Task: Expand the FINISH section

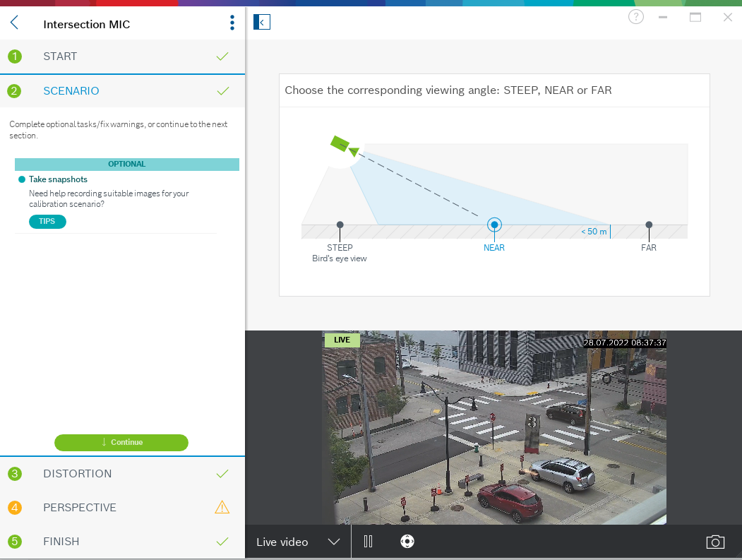Action: (x=61, y=542)
